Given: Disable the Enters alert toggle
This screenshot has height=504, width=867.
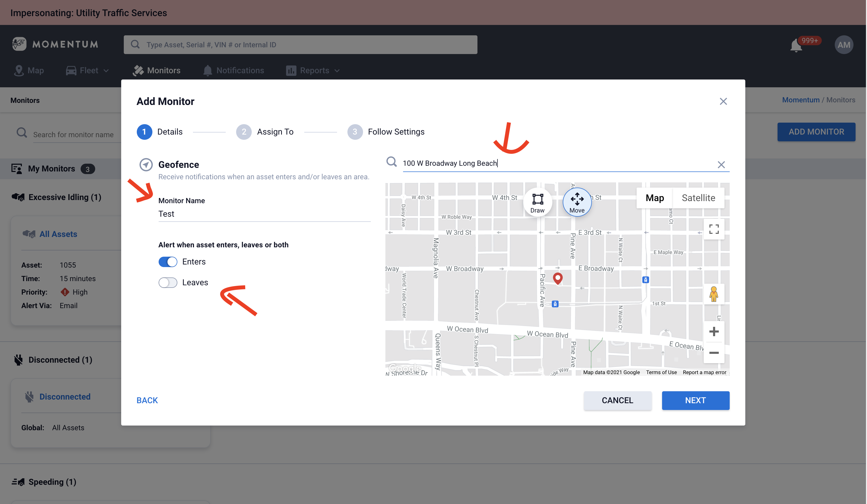Looking at the screenshot, I should [x=168, y=262].
